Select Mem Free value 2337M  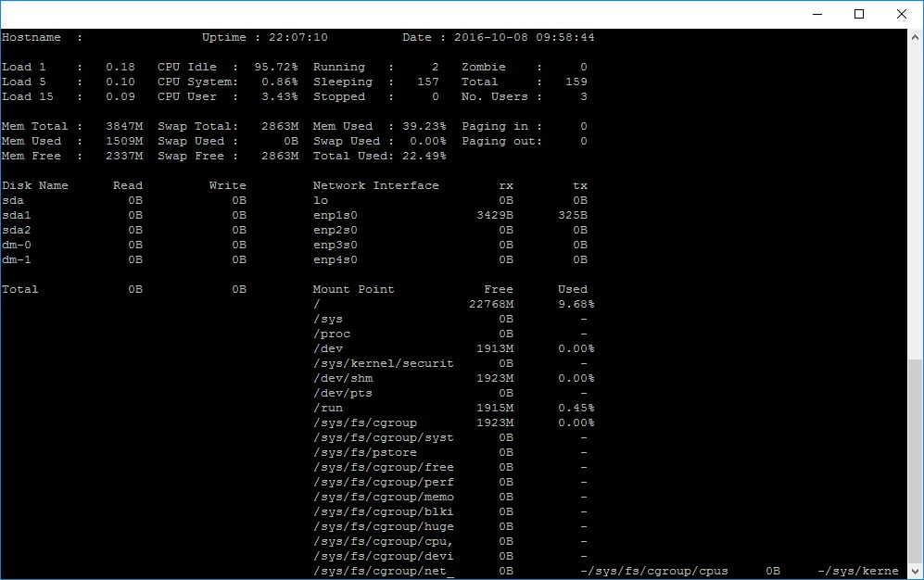(x=124, y=156)
